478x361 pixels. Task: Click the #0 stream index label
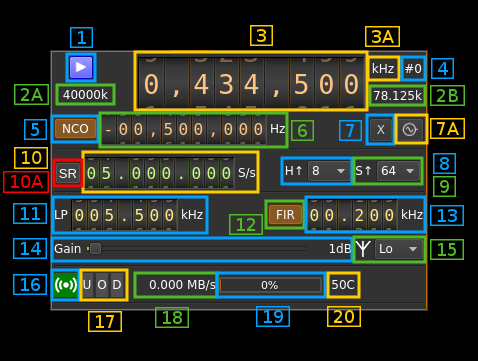[x=413, y=69]
